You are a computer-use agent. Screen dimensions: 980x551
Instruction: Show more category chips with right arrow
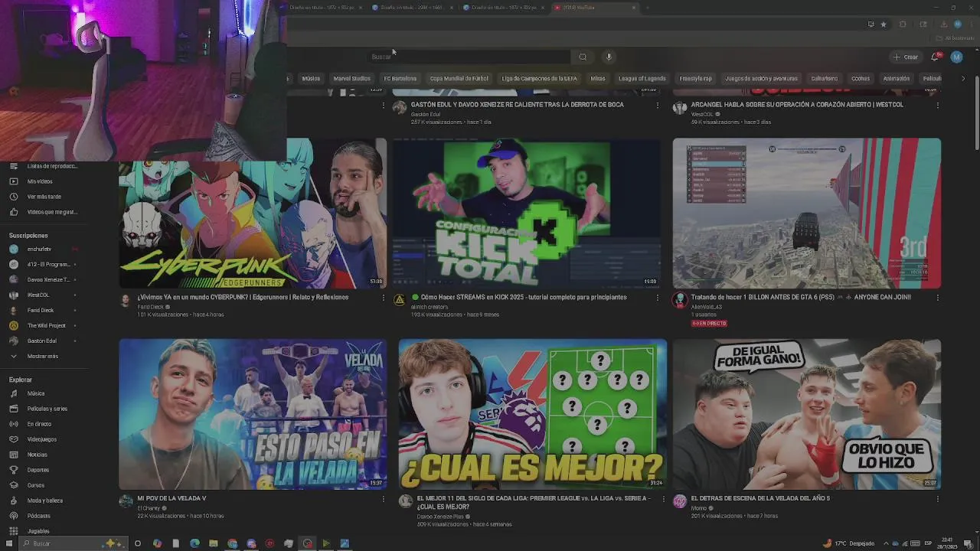pyautogui.click(x=963, y=78)
